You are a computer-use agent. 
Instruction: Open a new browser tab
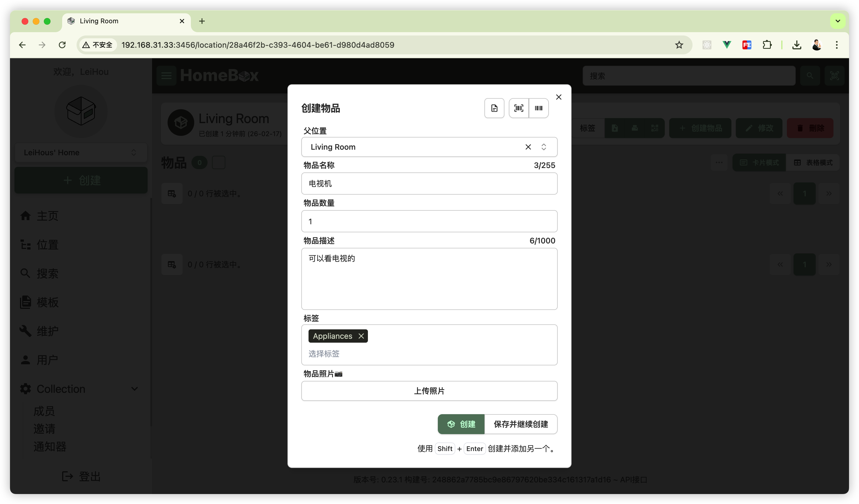tap(202, 21)
